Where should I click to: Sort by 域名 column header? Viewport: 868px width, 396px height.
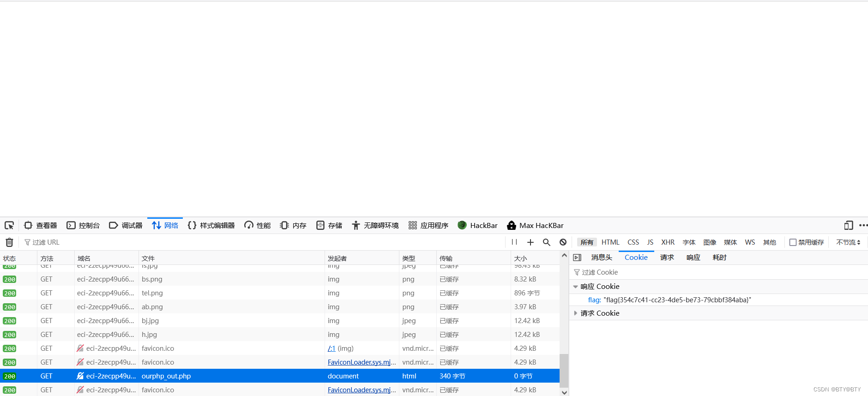click(107, 258)
